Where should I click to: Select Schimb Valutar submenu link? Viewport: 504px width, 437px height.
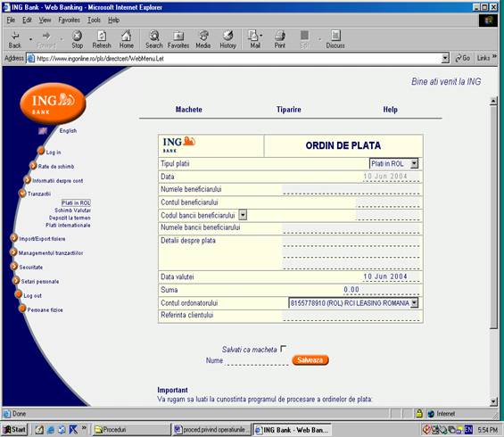72,210
